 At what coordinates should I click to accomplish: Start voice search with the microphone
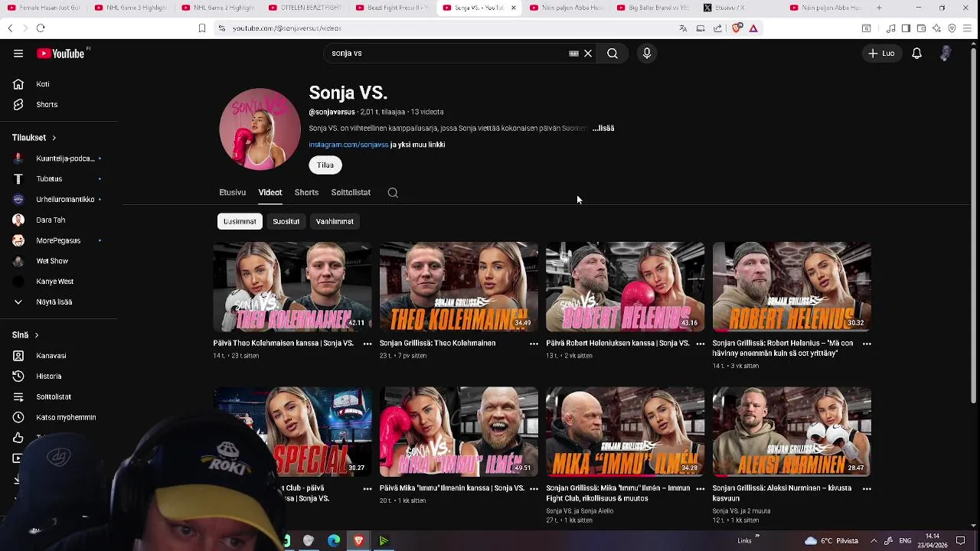(x=647, y=54)
